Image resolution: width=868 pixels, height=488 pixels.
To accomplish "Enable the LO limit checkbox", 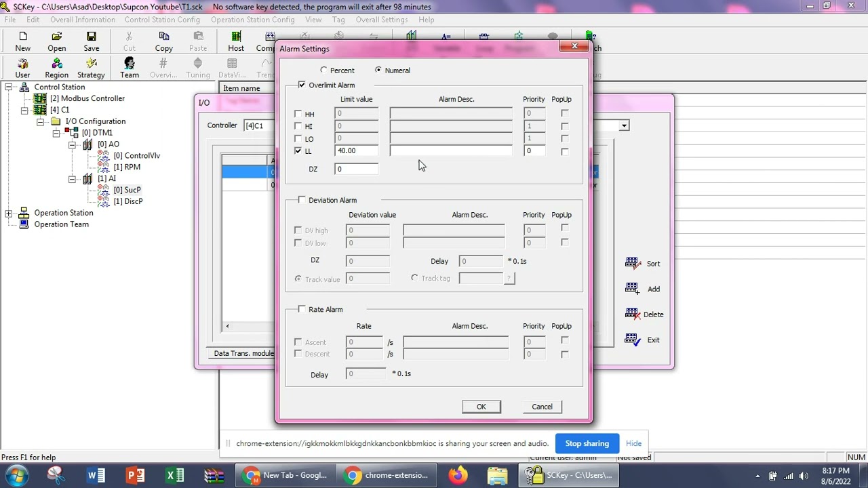I will [298, 138].
